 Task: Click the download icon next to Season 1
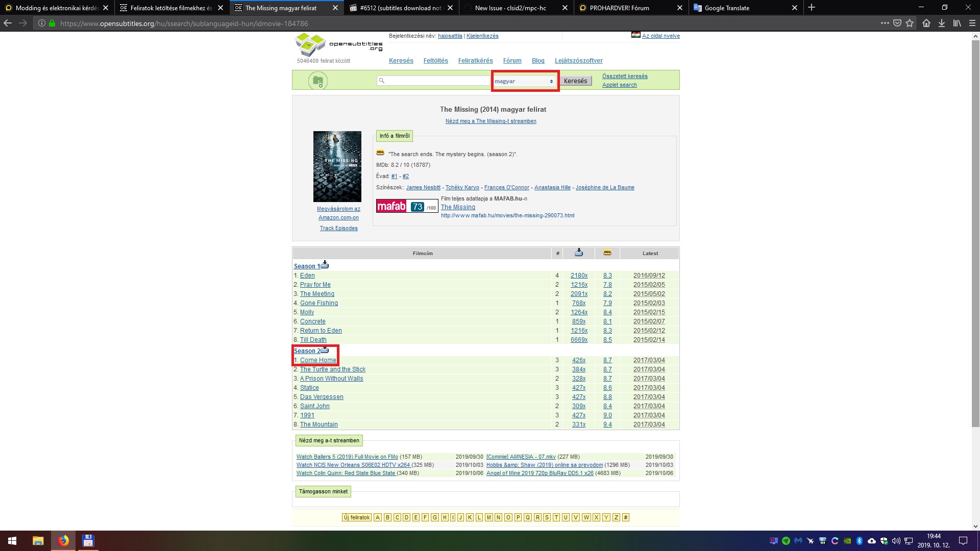coord(325,264)
